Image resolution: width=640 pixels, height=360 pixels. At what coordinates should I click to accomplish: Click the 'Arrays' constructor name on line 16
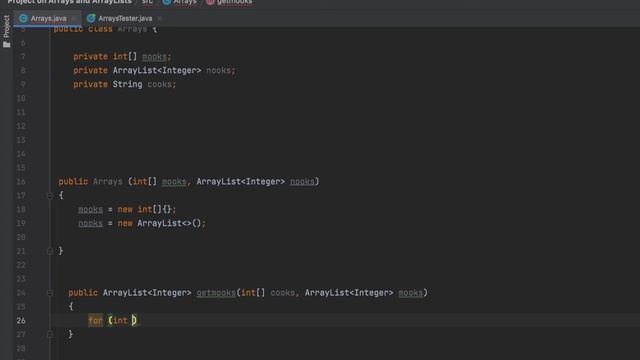[x=108, y=182]
